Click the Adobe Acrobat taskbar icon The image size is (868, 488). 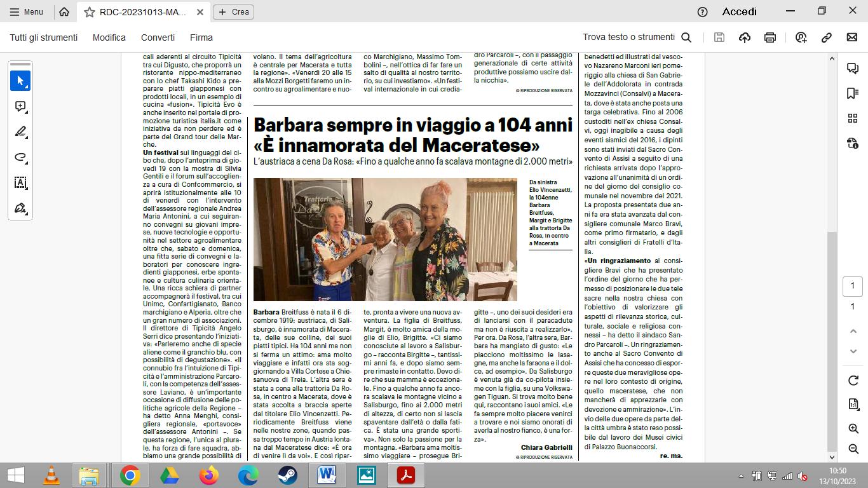click(x=405, y=475)
